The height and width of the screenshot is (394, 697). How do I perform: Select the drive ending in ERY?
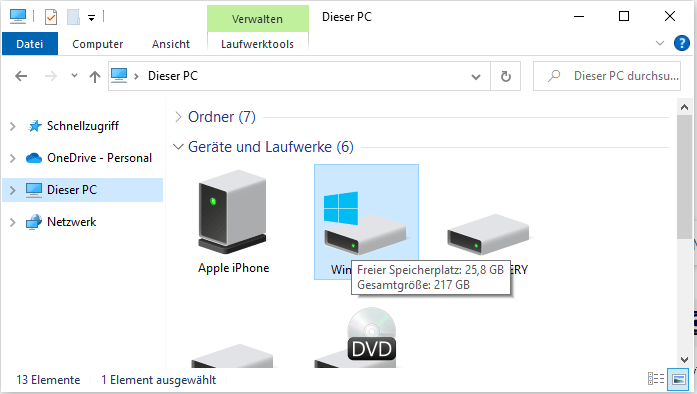click(x=488, y=234)
